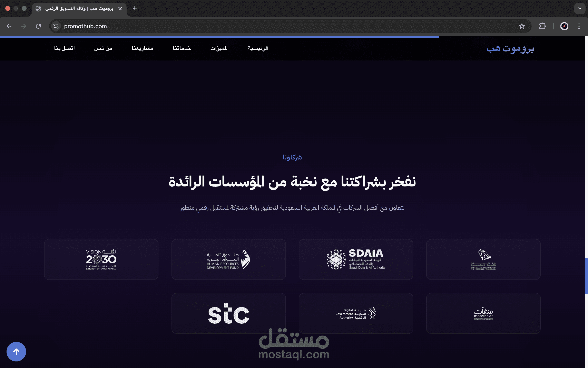Click the Vision 2030 partner card
588x368 pixels.
[101, 259]
